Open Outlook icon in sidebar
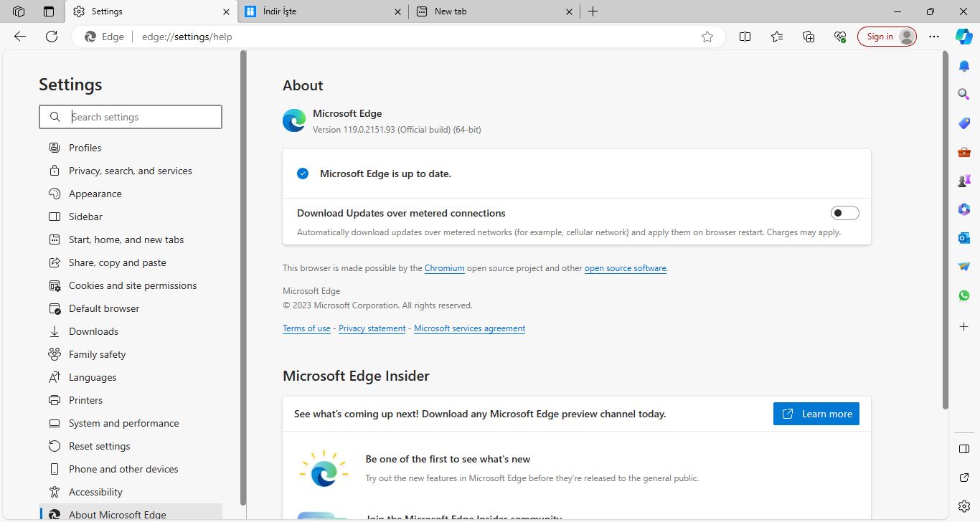980x522 pixels. click(964, 238)
